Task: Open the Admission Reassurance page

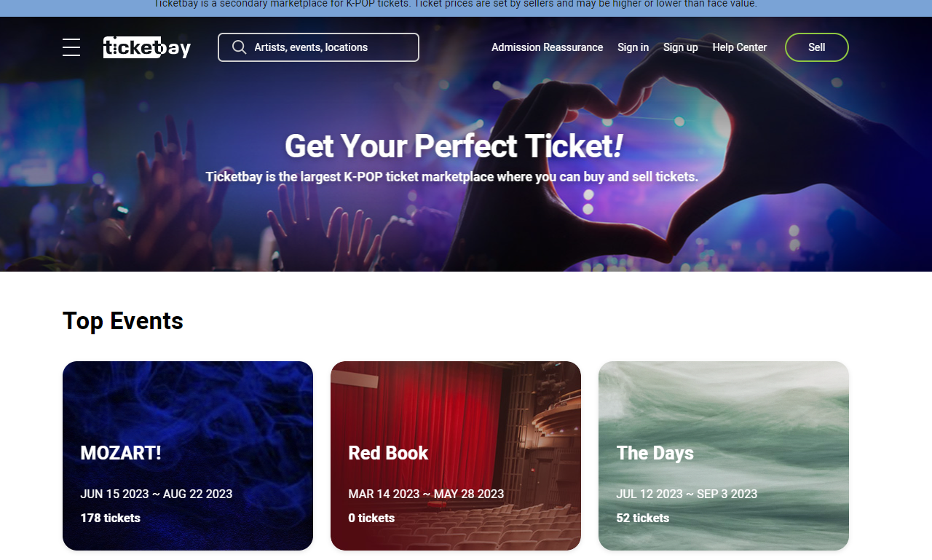Action: (547, 47)
